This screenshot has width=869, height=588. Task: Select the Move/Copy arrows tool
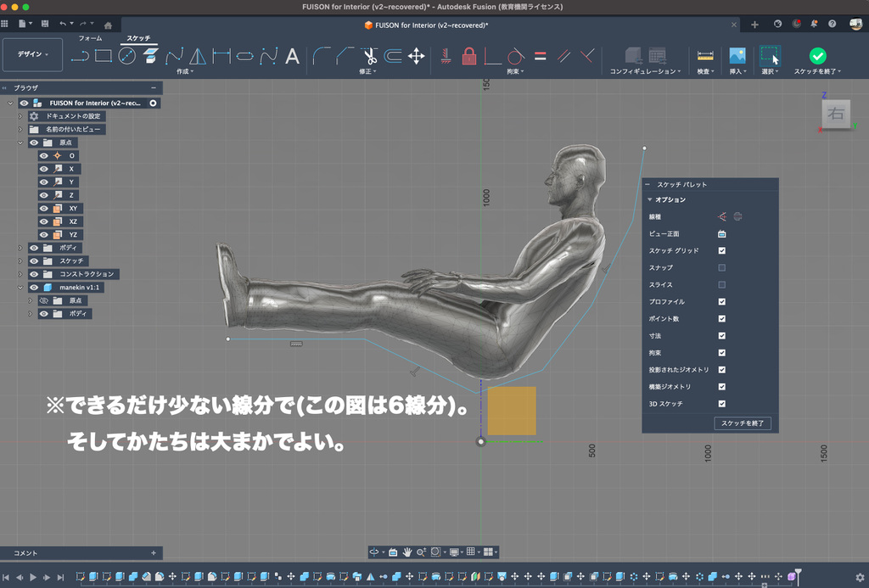click(x=417, y=57)
